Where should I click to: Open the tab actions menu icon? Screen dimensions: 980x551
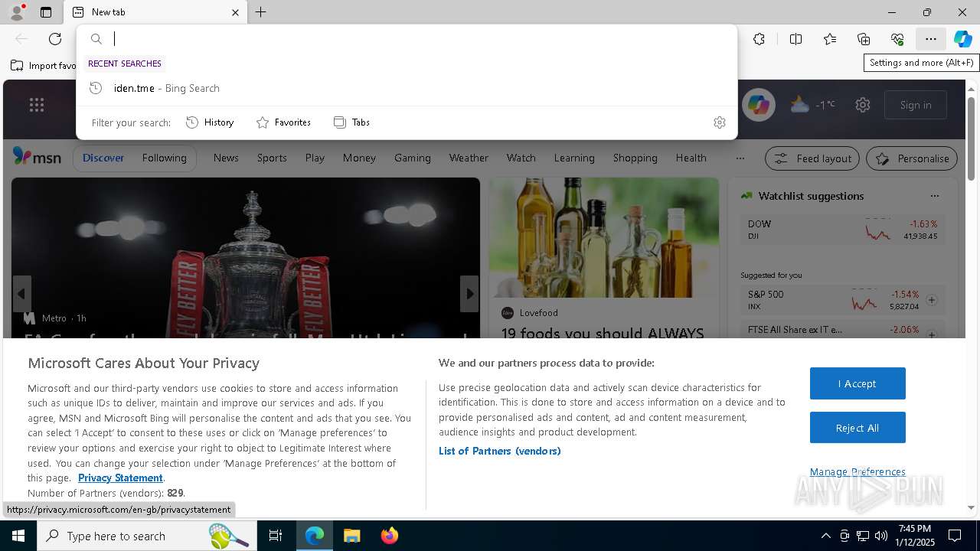coord(46,12)
